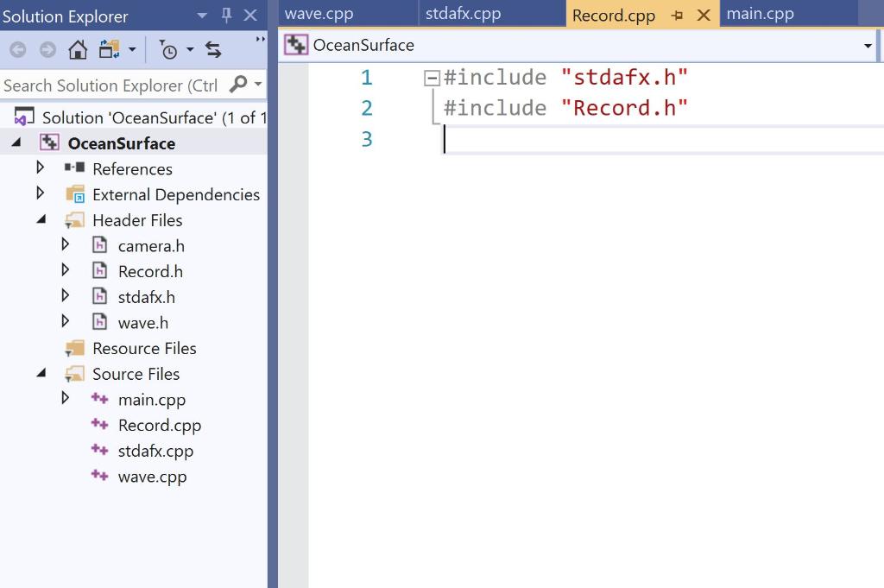The width and height of the screenshot is (884, 588).
Task: Collapse the OceanSurface project node
Action: pos(16,142)
